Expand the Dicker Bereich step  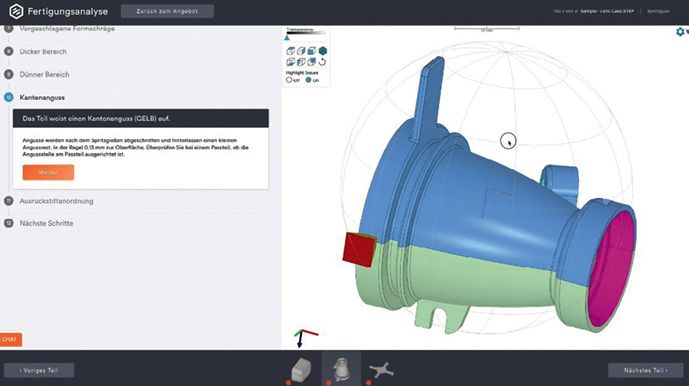(x=43, y=51)
